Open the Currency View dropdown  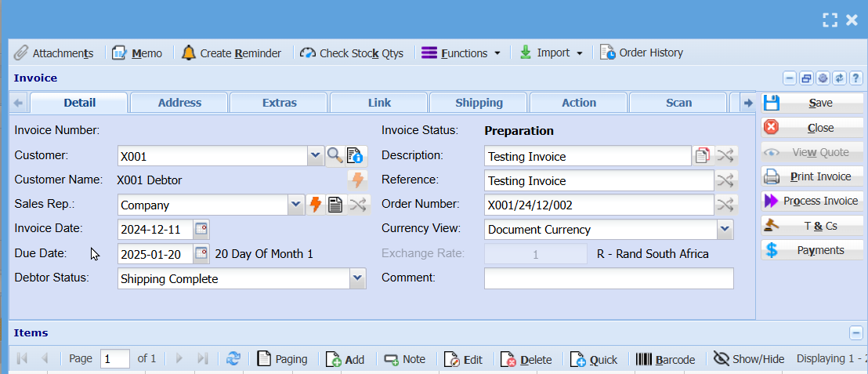tap(725, 230)
